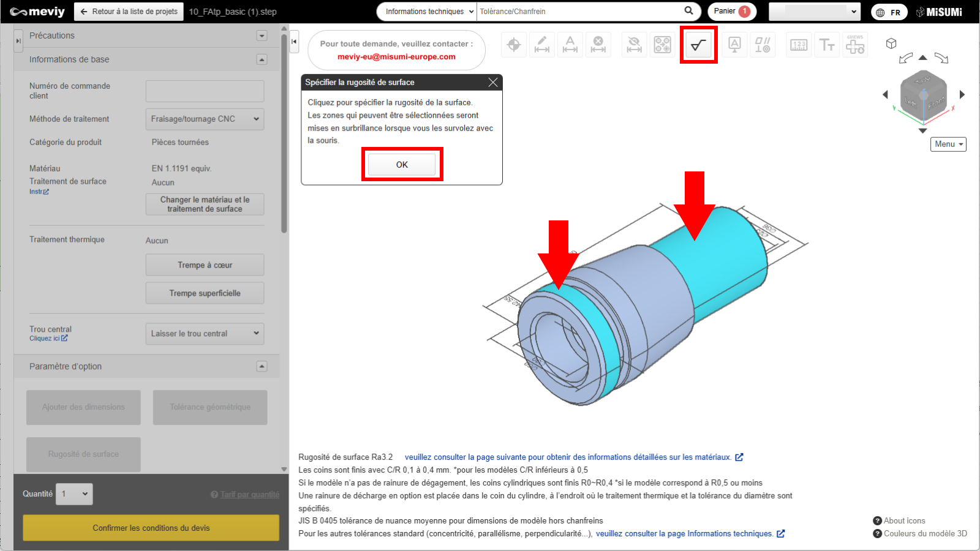This screenshot has width=980, height=551.
Task: Open the Trou central dropdown
Action: point(205,334)
